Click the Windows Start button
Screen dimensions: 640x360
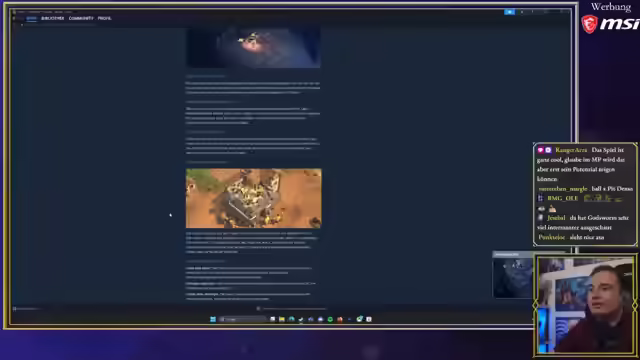213,319
